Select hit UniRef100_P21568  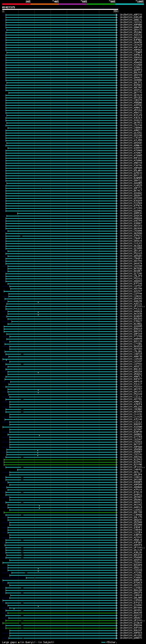131,65
